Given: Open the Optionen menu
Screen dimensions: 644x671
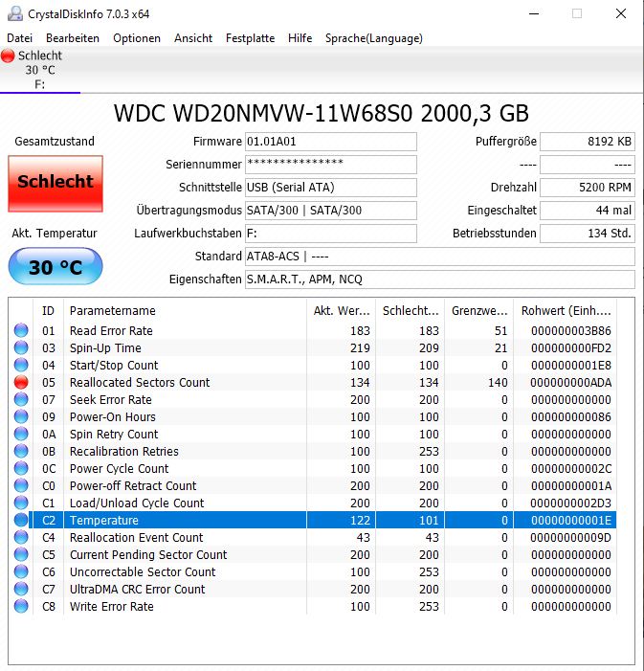Looking at the screenshot, I should [137, 38].
